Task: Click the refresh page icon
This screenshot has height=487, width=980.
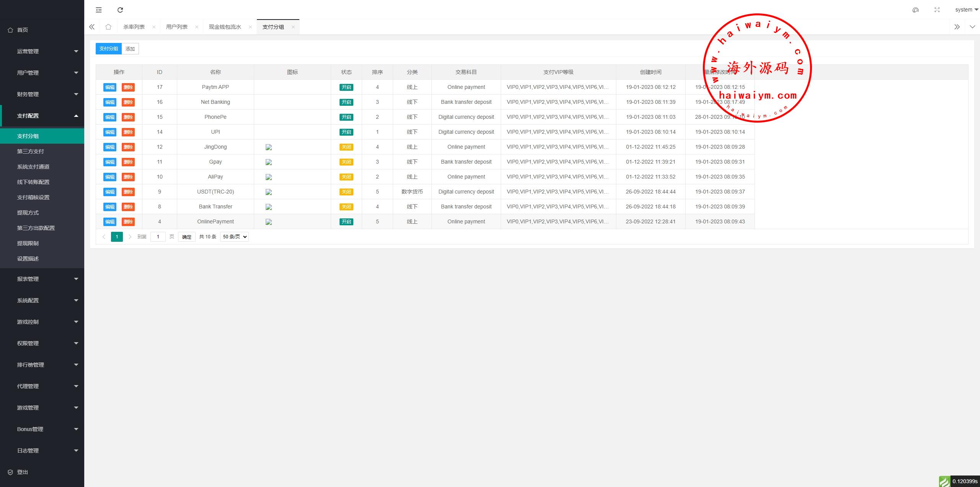Action: pos(120,10)
